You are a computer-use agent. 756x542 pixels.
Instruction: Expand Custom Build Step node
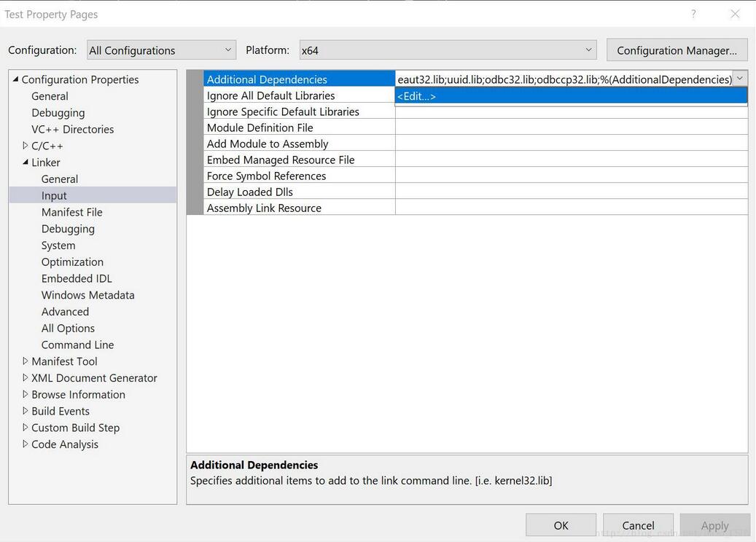[x=25, y=428]
